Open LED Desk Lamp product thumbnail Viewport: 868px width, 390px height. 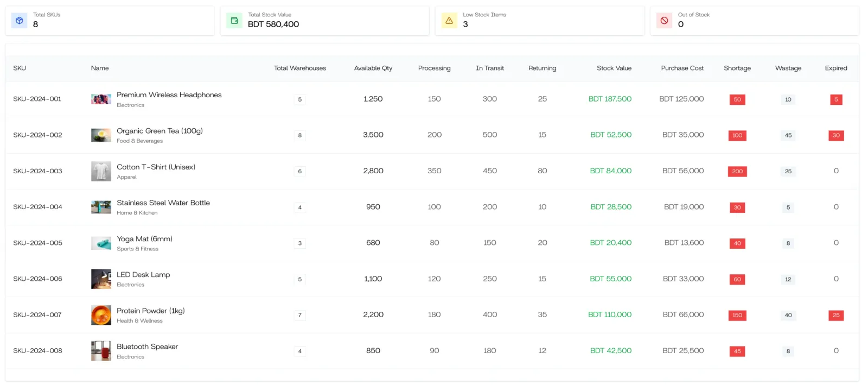pyautogui.click(x=101, y=279)
